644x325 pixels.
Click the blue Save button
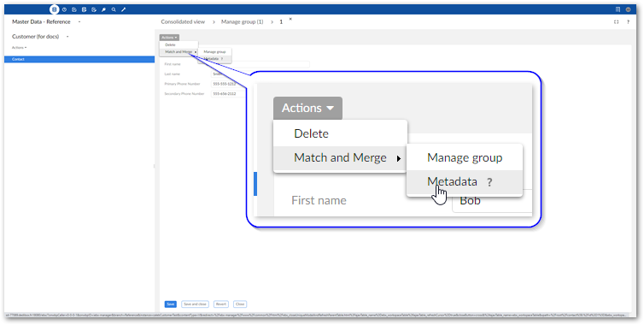coord(171,304)
